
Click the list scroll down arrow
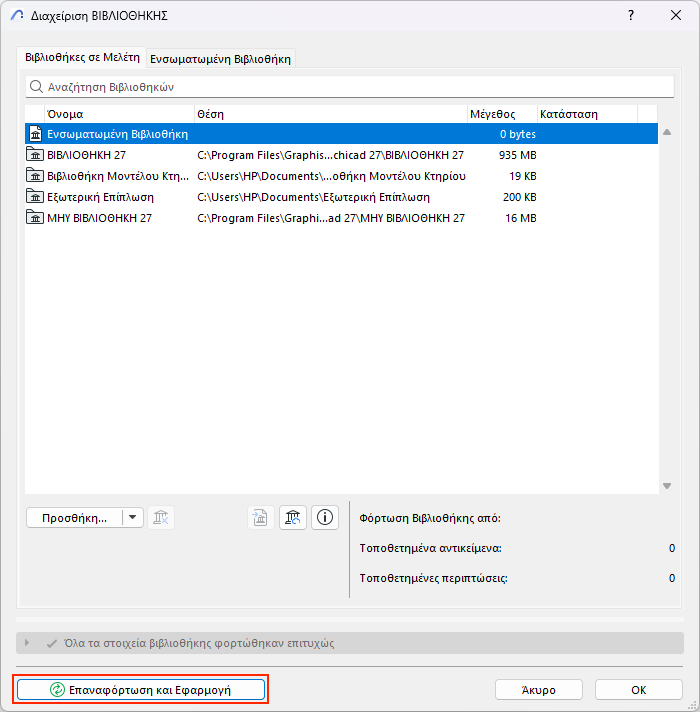(667, 486)
